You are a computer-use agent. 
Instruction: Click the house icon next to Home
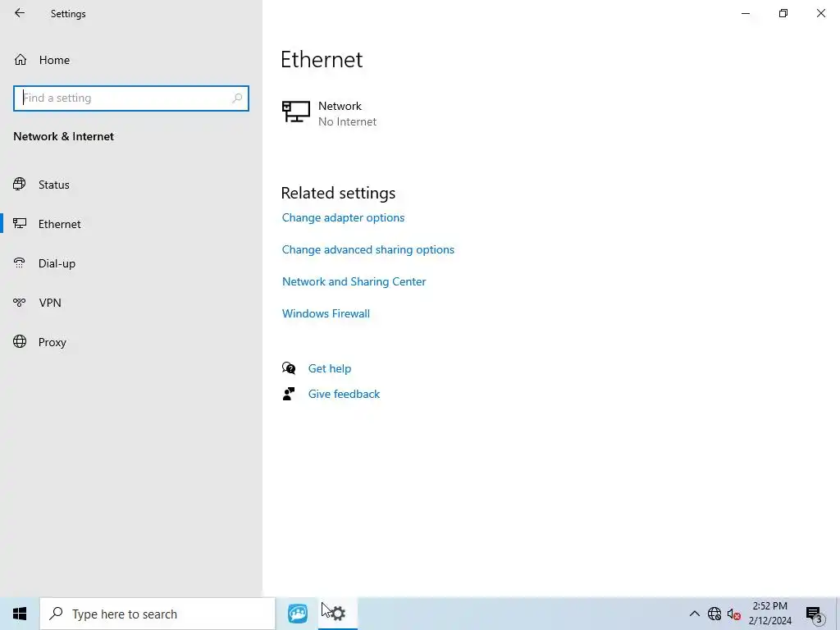(21, 59)
